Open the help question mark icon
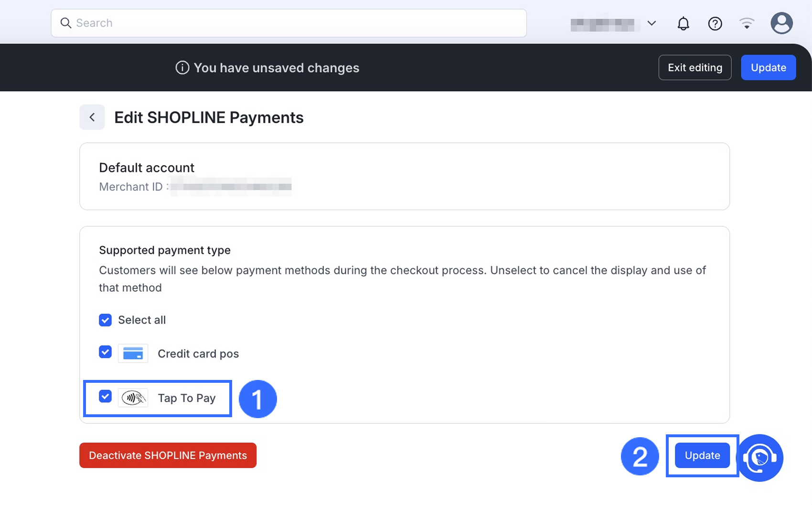The image size is (812, 505). tap(715, 23)
